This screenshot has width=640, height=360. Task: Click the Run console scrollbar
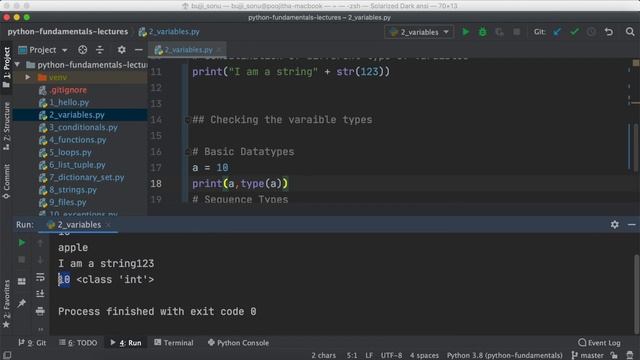click(636, 294)
